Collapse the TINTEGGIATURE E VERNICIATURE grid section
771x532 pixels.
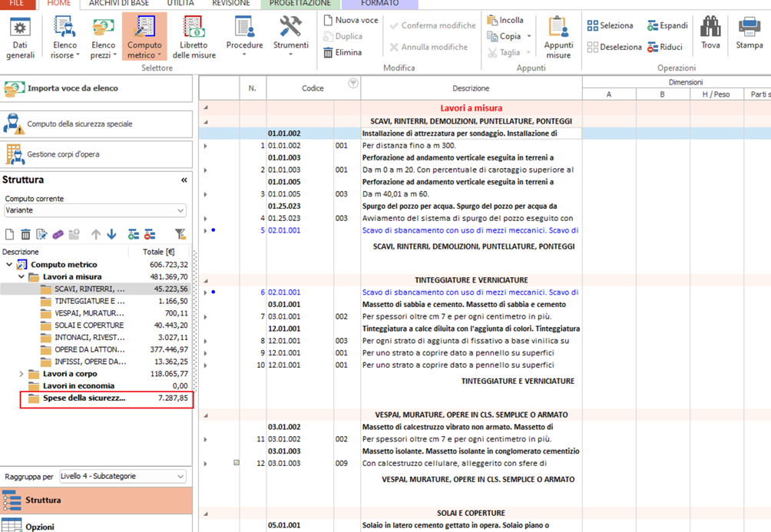(206, 280)
